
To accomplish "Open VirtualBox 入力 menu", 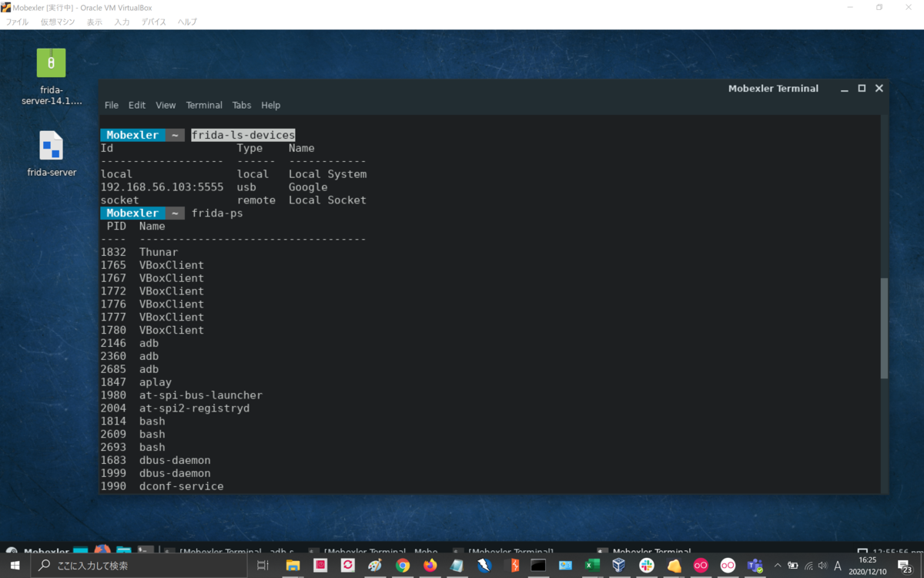I will click(x=122, y=22).
